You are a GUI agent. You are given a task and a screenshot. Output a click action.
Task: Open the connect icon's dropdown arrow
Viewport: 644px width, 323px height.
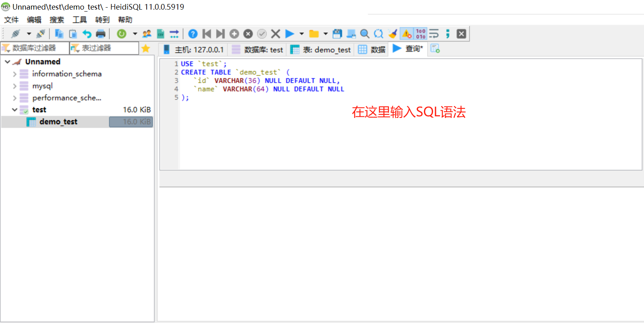pos(29,34)
